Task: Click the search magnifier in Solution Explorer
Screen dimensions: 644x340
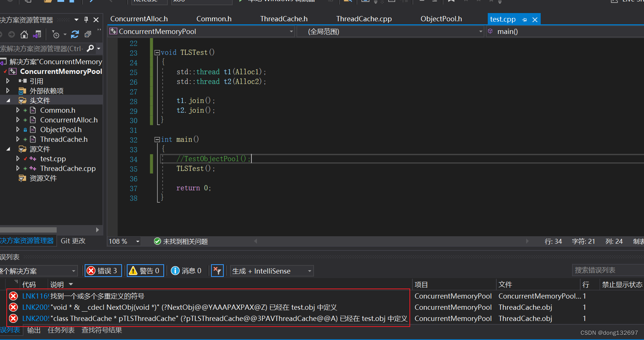Action: click(90, 49)
